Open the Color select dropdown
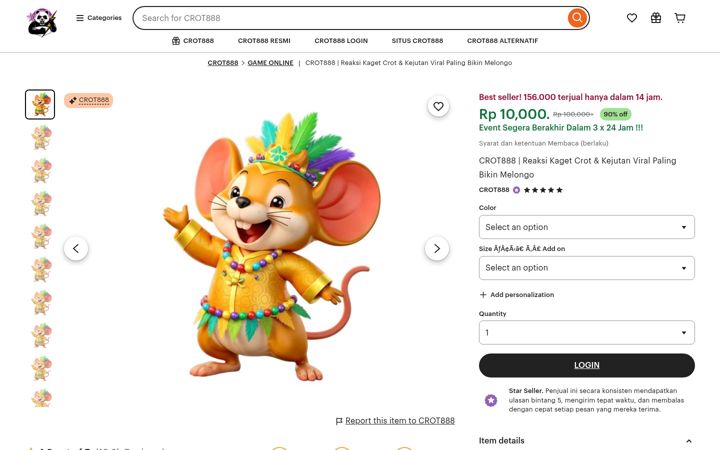720x450 pixels. [x=586, y=227]
